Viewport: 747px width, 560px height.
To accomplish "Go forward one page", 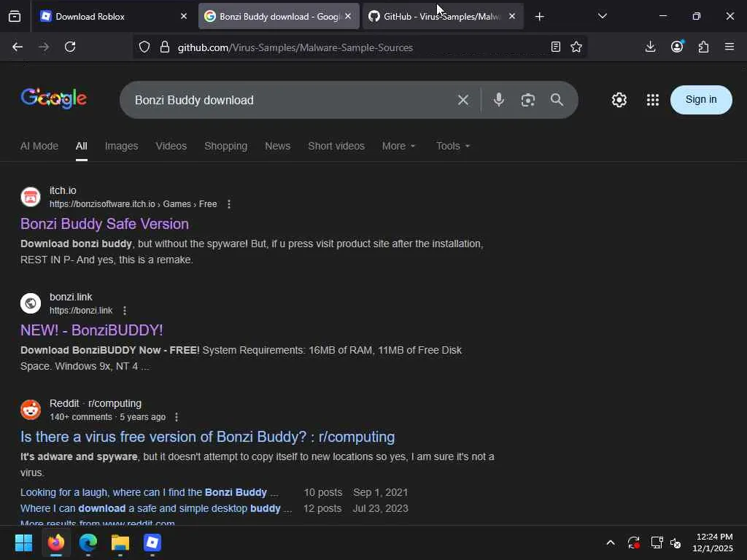I will click(43, 47).
